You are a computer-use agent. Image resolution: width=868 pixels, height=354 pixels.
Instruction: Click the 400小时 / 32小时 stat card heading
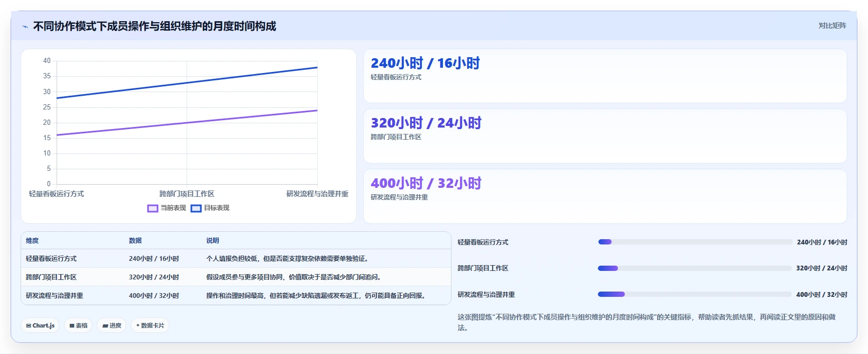click(426, 183)
